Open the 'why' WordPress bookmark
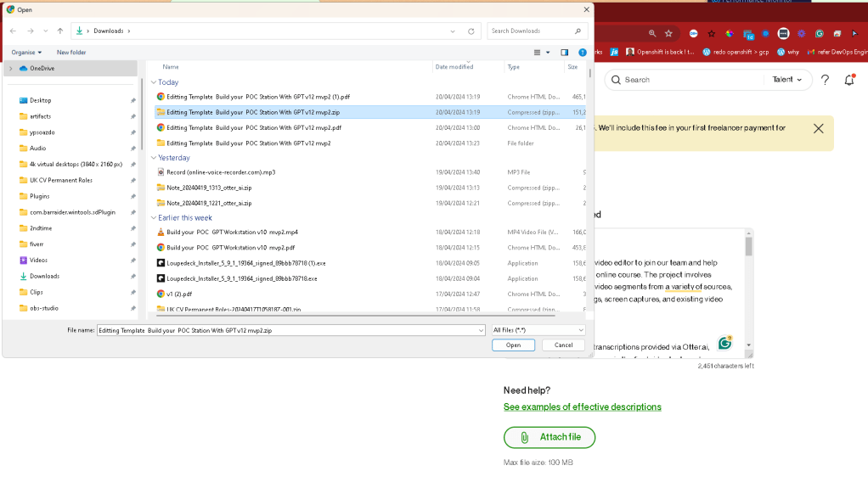 [788, 52]
